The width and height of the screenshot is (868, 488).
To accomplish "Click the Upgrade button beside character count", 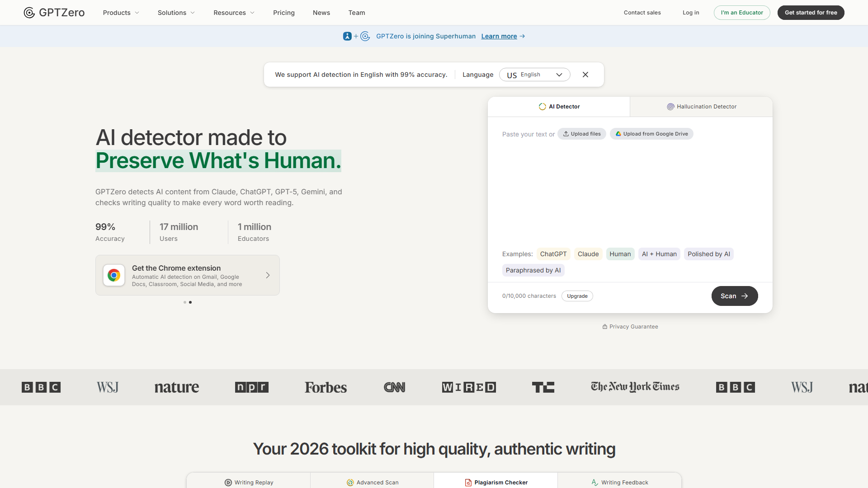I will (577, 296).
